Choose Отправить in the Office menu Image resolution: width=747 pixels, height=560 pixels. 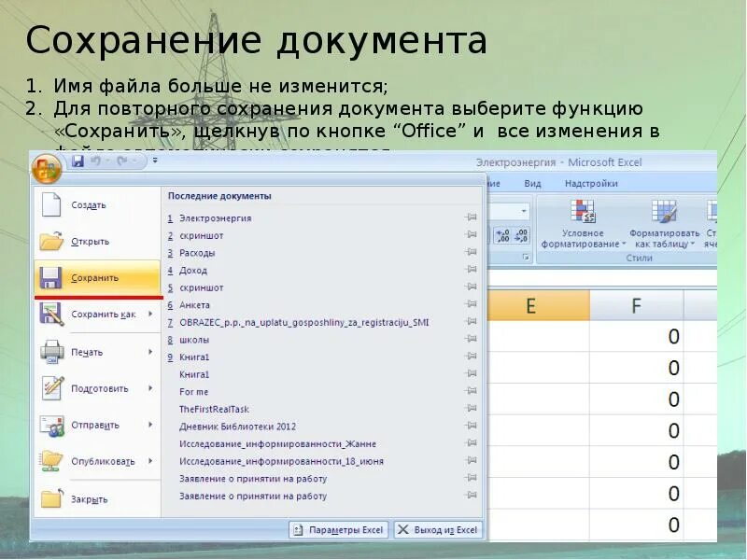[x=97, y=425]
